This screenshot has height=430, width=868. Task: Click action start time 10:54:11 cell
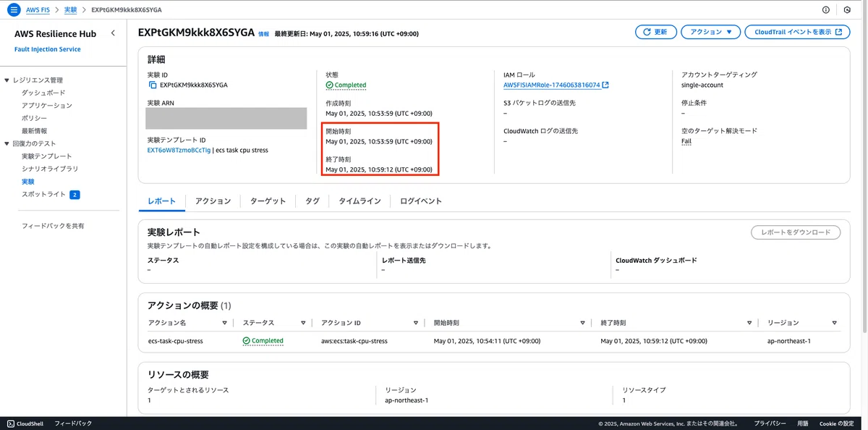click(x=487, y=341)
